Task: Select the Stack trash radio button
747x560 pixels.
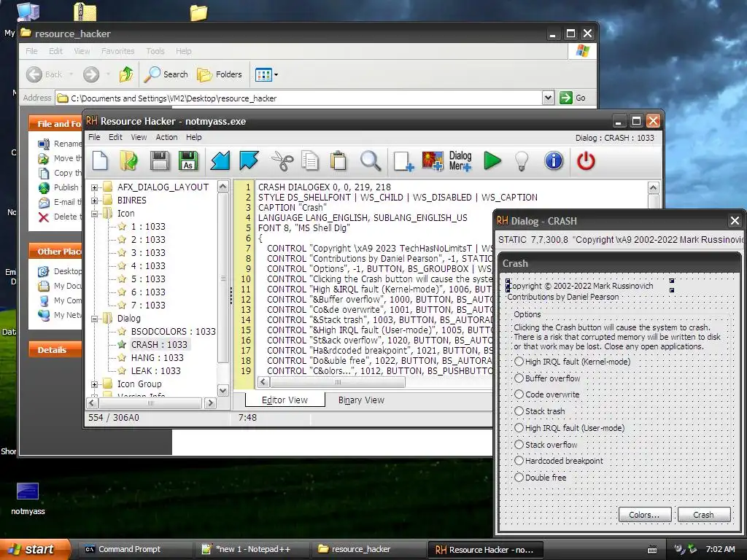Action: tap(519, 411)
